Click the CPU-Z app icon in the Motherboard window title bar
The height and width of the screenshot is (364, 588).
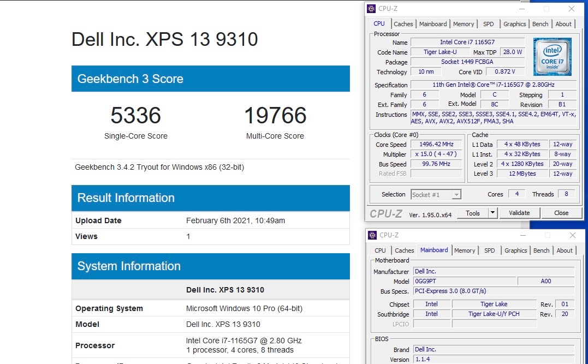coord(372,235)
